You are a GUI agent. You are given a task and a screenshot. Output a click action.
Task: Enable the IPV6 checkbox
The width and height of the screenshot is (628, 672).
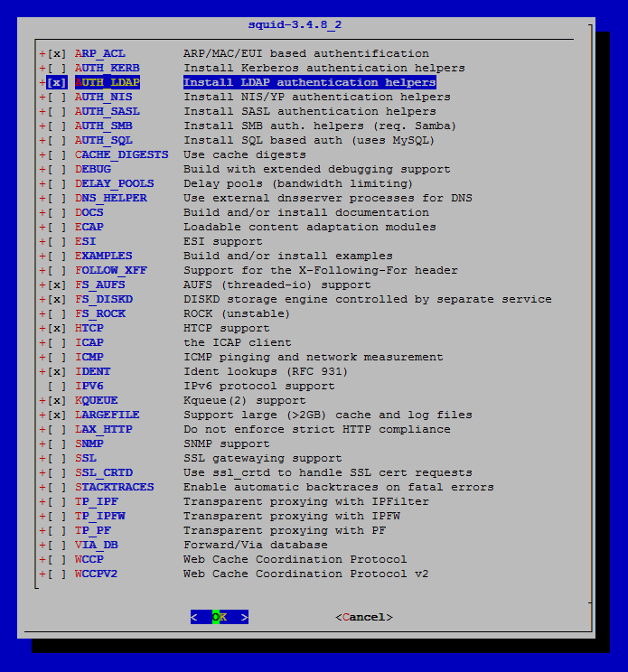(x=57, y=387)
